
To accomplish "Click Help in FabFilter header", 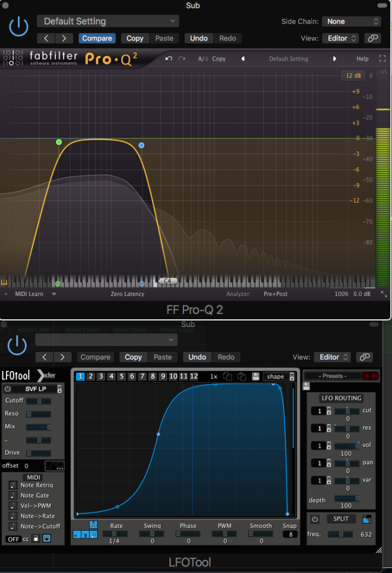I will pos(362,58).
